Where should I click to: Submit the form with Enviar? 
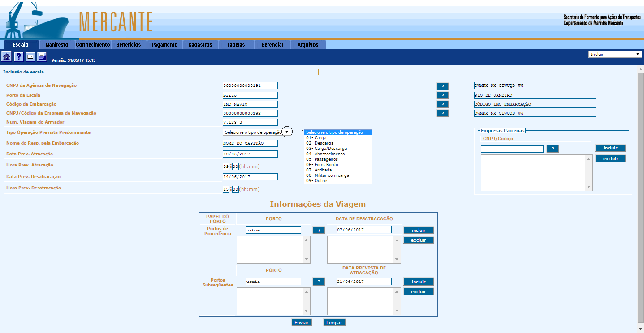[302, 323]
